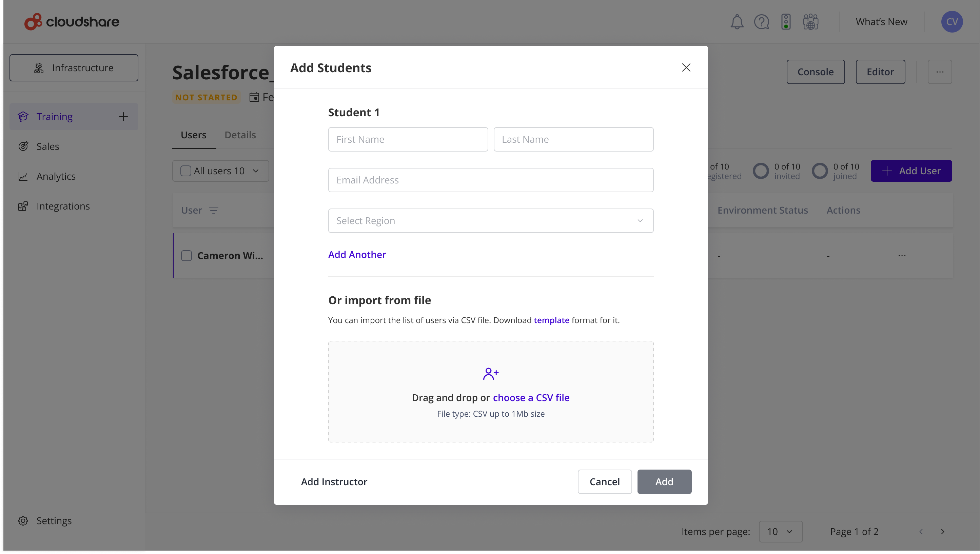The width and height of the screenshot is (980, 554).
Task: Open Analytics in the sidebar
Action: tap(56, 176)
